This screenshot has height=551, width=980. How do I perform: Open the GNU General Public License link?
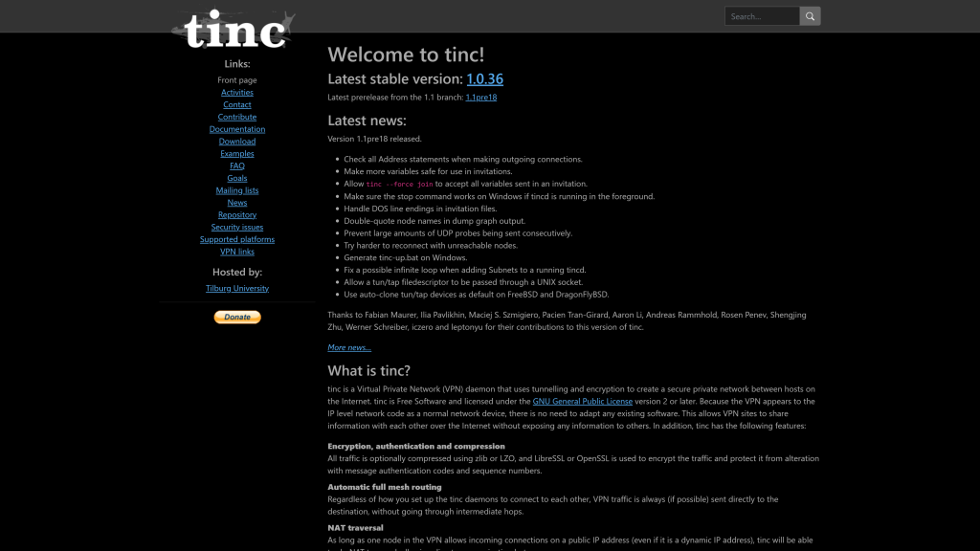pos(583,401)
